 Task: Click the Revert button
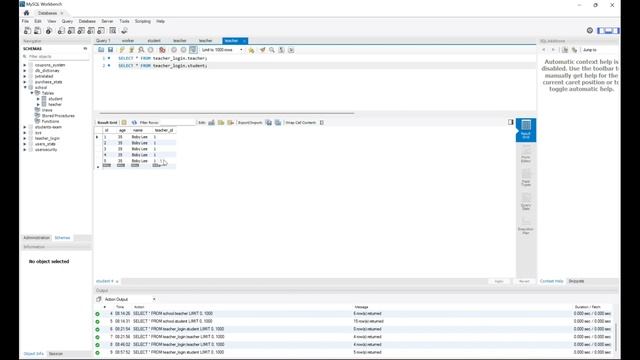pos(524,281)
